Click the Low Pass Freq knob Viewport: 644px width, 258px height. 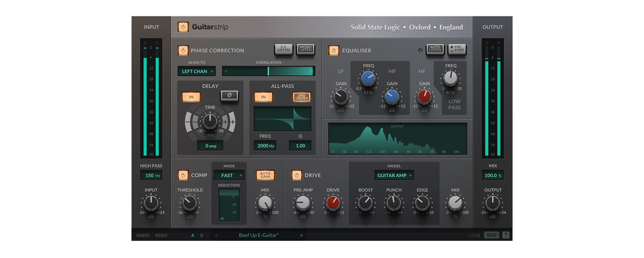451,79
